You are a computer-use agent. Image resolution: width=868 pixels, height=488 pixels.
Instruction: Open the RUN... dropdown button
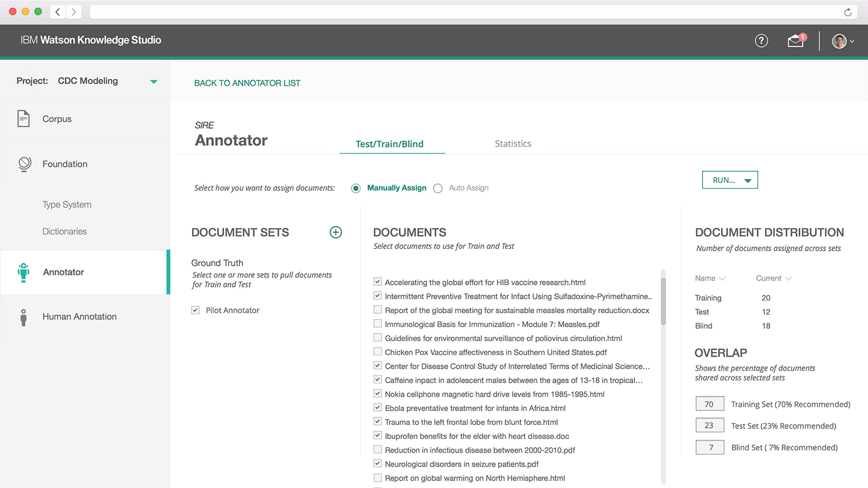(730, 180)
